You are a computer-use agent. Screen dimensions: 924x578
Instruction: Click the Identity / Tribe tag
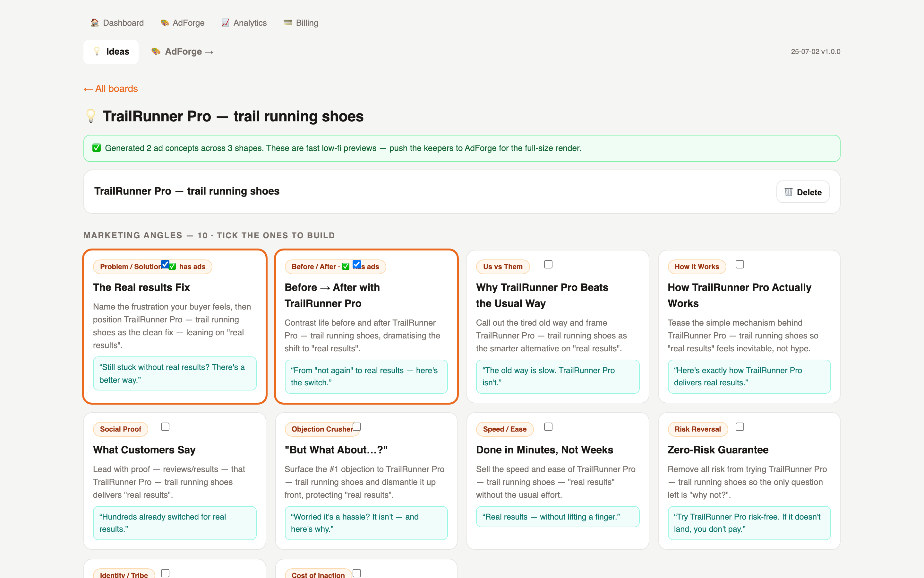[x=124, y=574]
